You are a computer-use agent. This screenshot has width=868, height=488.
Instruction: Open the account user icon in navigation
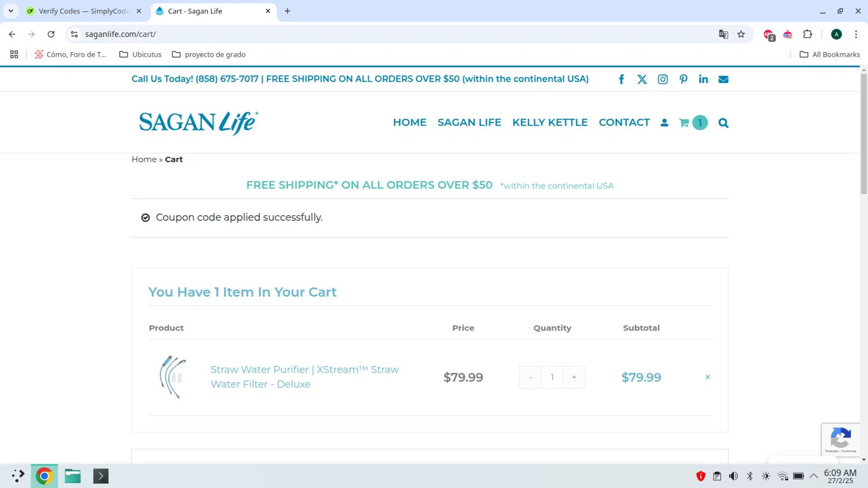point(664,123)
